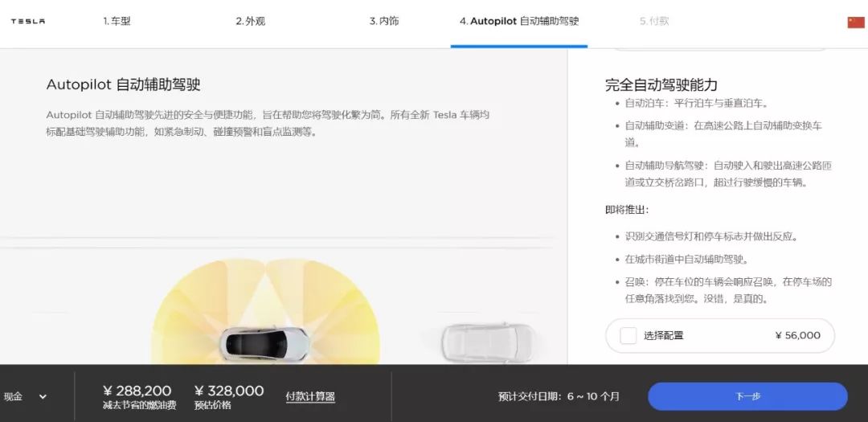
Task: Click the 召唤 feature bullet
Action: (728, 290)
